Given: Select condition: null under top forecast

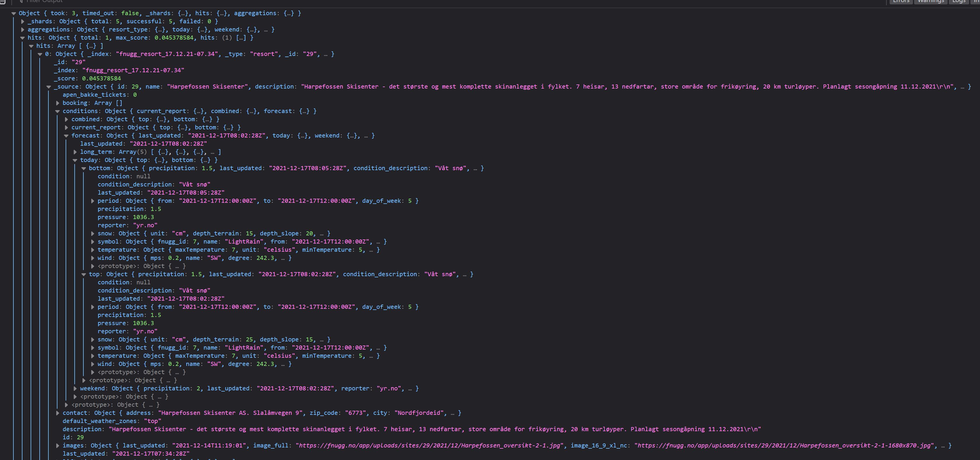Looking at the screenshot, I should point(124,283).
